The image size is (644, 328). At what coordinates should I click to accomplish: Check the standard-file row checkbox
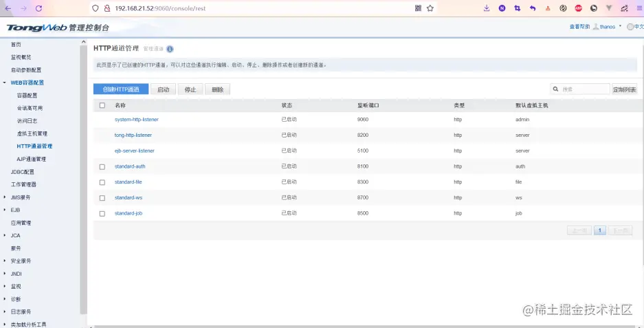[102, 182]
